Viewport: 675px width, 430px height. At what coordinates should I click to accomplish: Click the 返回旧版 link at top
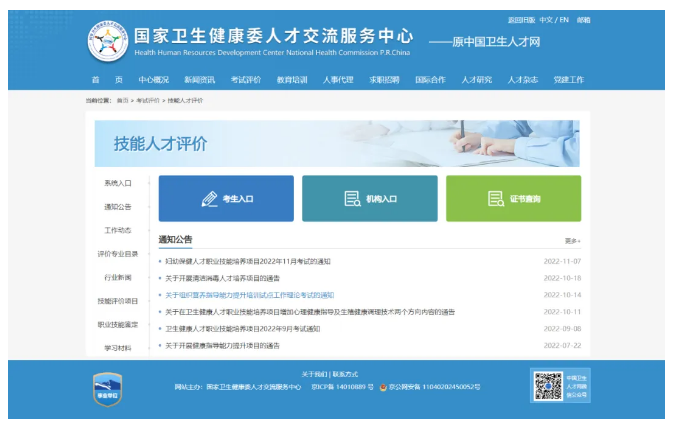[521, 20]
